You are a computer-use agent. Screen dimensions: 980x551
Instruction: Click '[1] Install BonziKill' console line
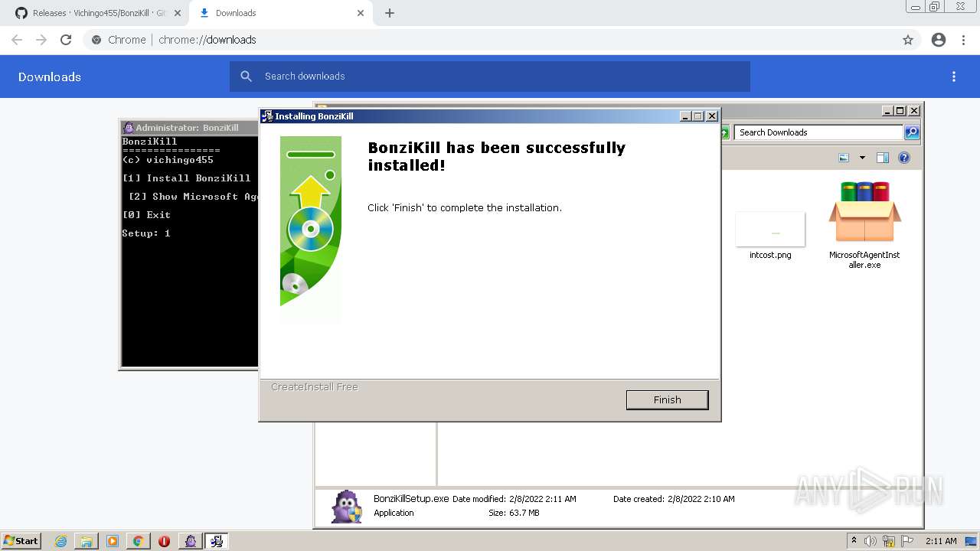pyautogui.click(x=187, y=178)
